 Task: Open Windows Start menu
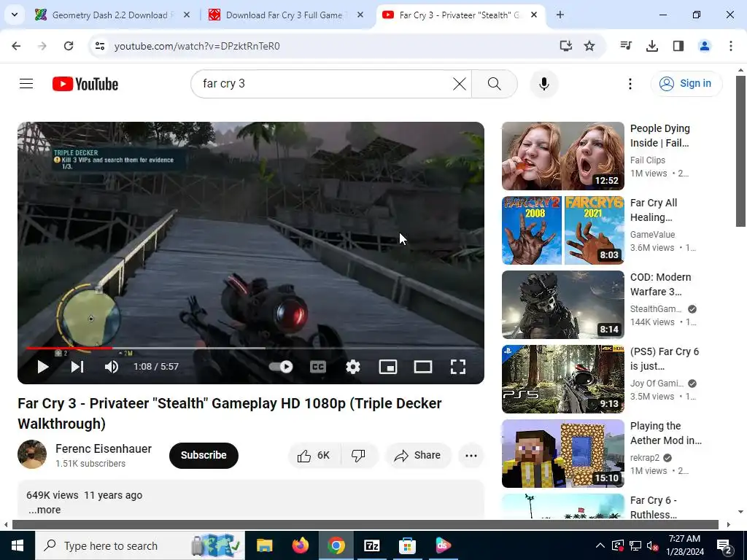18,545
